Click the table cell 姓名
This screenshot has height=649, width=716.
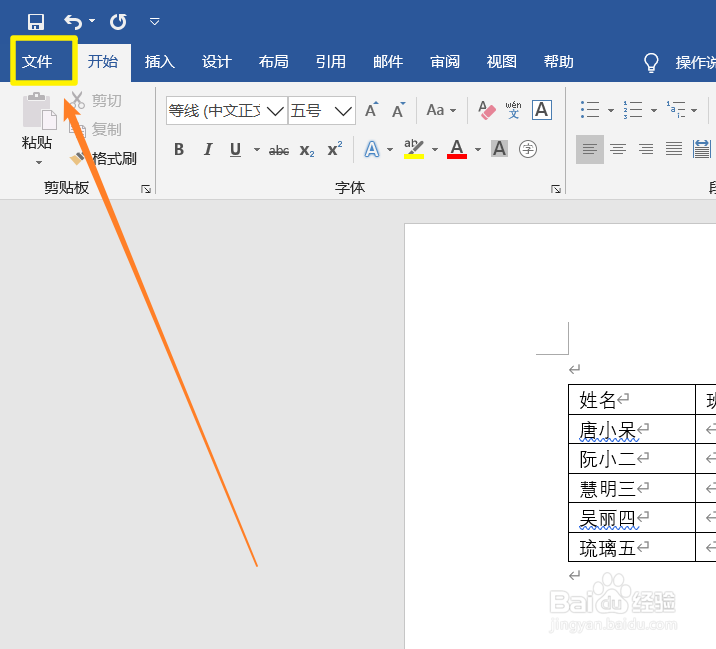[632, 400]
